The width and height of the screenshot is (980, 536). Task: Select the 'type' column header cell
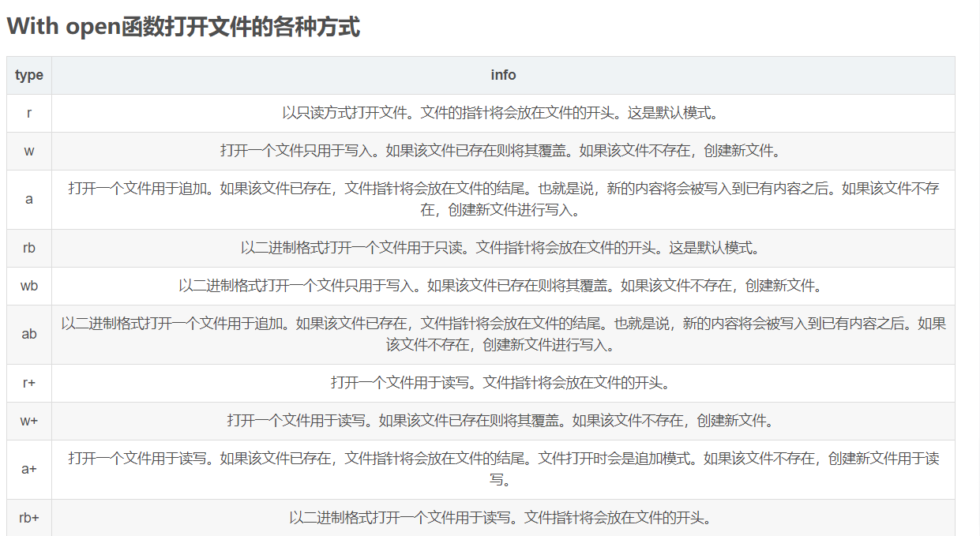click(28, 75)
